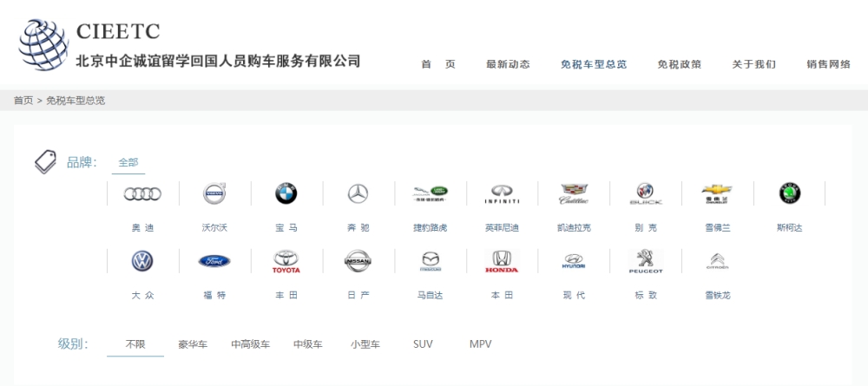Click the 大众 brand label
This screenshot has height=386, width=868.
(142, 295)
